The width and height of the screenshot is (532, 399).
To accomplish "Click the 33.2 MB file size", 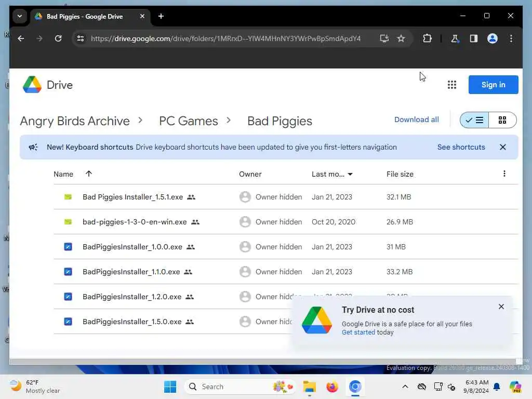I will pyautogui.click(x=400, y=272).
